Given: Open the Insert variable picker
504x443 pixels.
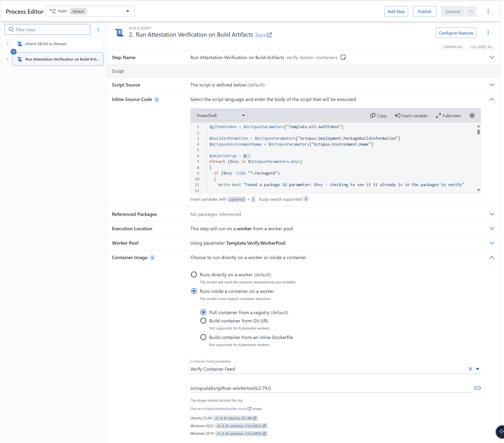Looking at the screenshot, I should pyautogui.click(x=411, y=116).
